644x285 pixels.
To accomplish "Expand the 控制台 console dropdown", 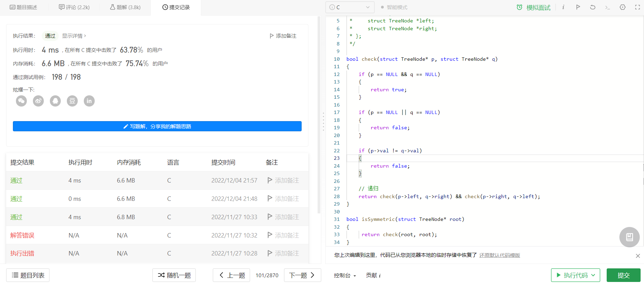I will click(345, 275).
